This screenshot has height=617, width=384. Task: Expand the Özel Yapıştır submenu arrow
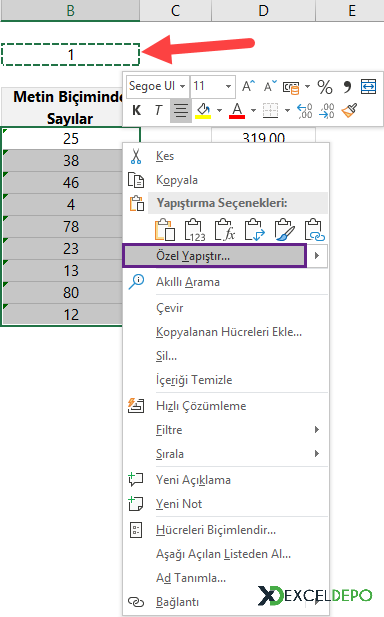[x=317, y=256]
